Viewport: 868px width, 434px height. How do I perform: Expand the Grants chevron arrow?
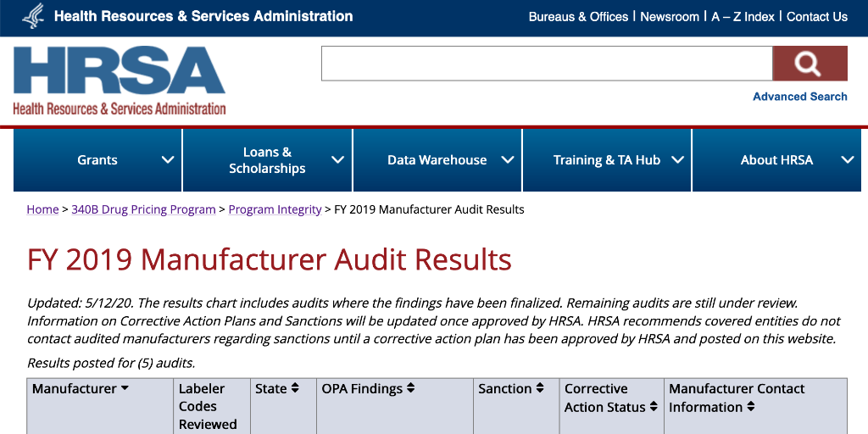[168, 160]
